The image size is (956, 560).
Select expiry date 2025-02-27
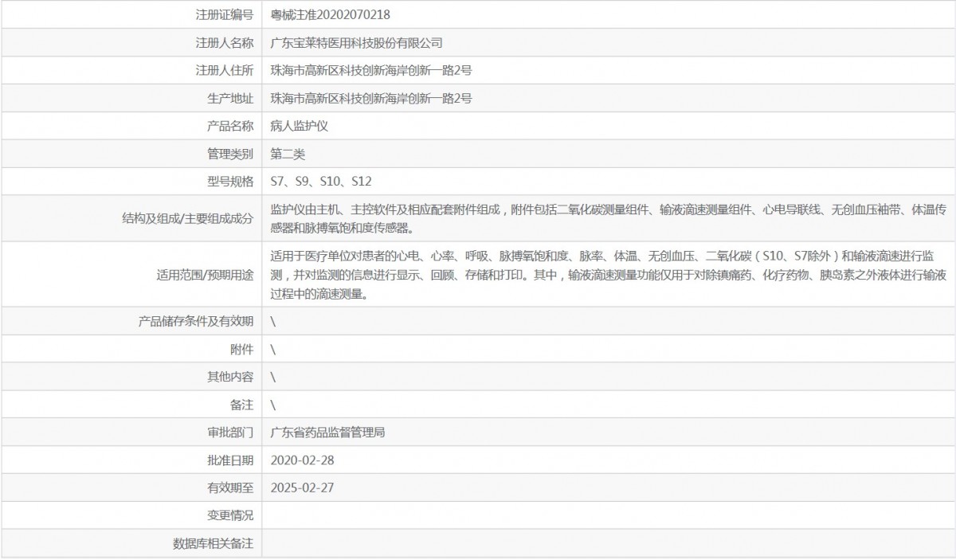point(302,488)
